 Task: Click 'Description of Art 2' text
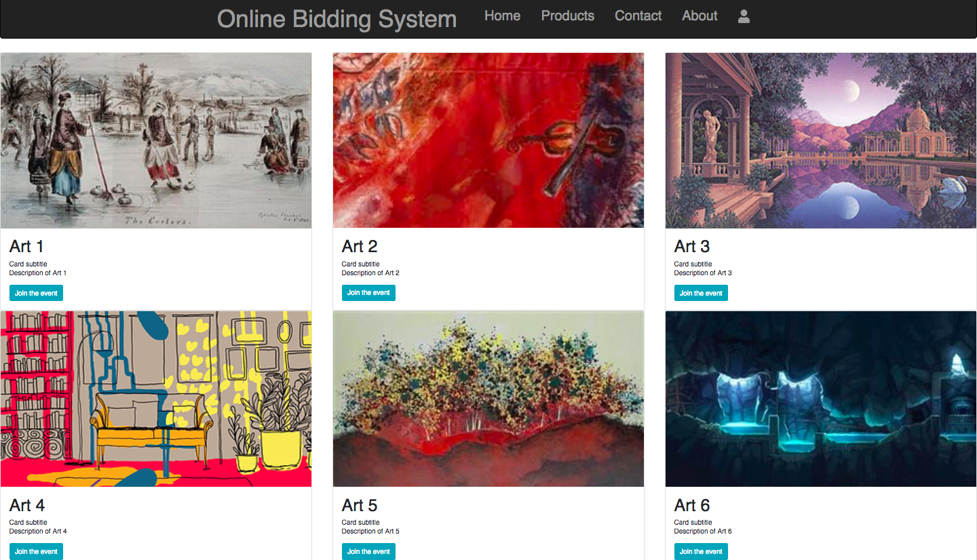click(x=370, y=273)
